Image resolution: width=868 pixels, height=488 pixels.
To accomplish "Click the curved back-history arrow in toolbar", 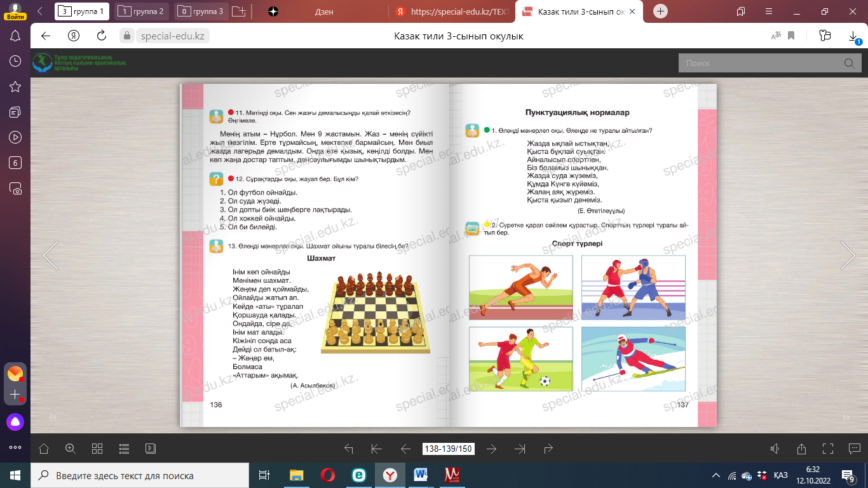I will [348, 449].
